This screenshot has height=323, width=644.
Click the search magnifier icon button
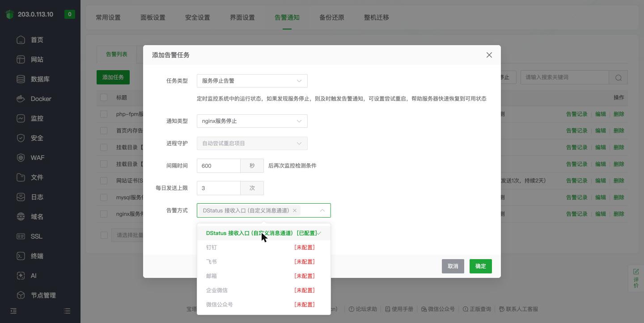[x=619, y=77]
